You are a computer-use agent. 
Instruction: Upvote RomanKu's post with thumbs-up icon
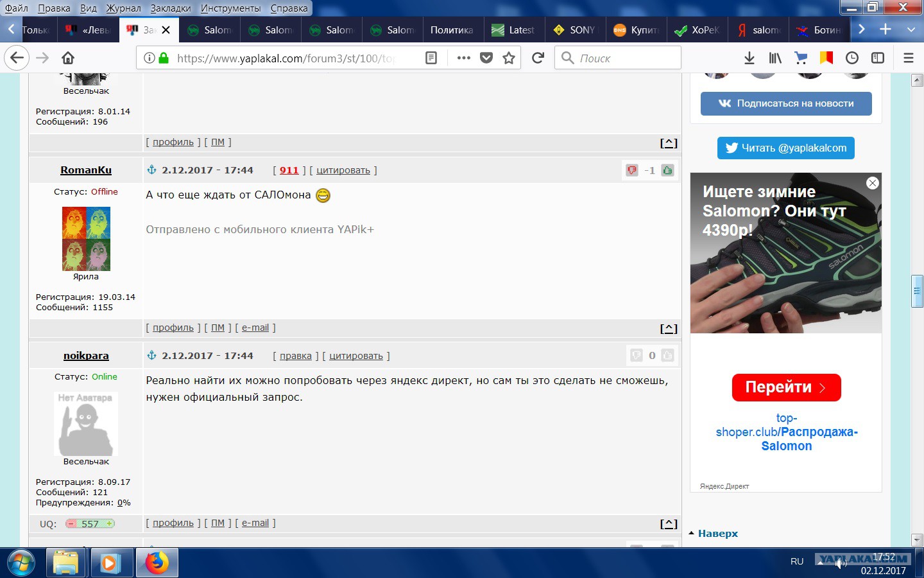coord(667,170)
